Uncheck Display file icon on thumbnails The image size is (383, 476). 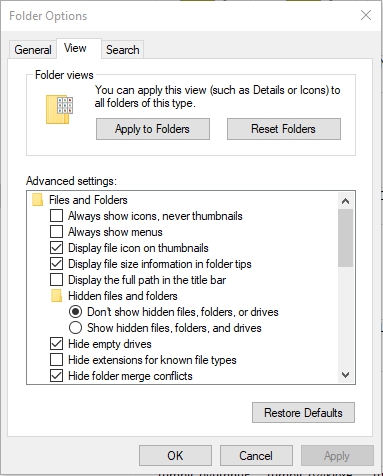click(56, 248)
